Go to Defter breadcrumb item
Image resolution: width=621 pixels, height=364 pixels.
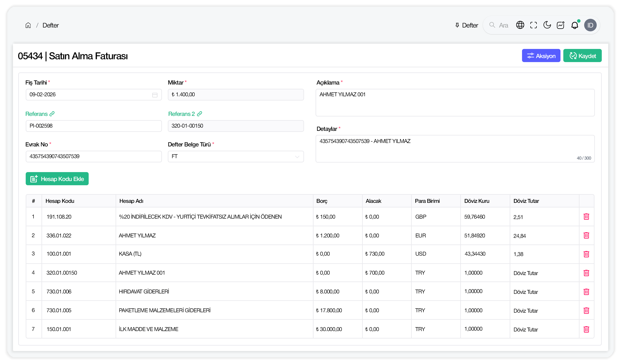tap(51, 25)
